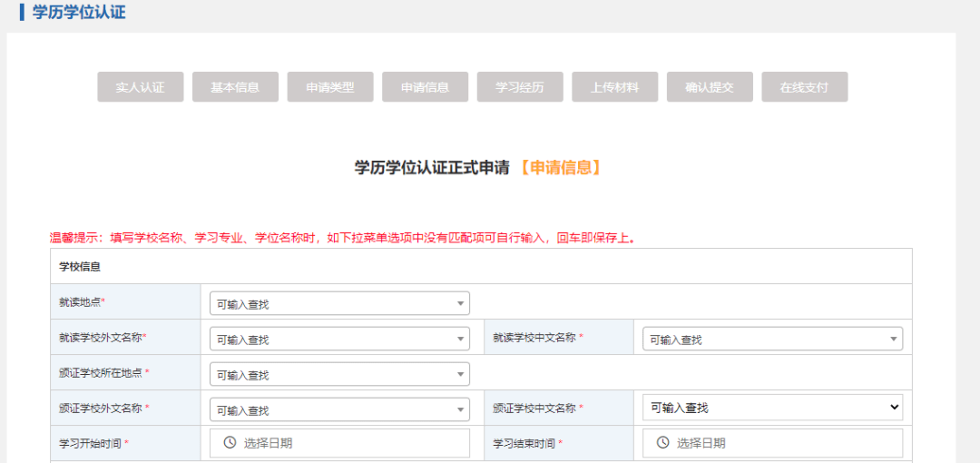This screenshot has height=463, width=980.
Task: Open the 基本信息 step tab
Action: point(235,87)
